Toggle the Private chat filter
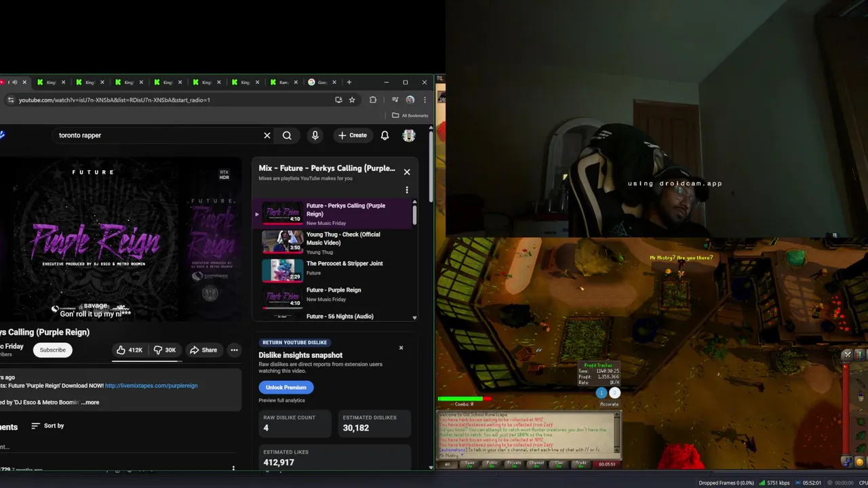 (x=514, y=464)
